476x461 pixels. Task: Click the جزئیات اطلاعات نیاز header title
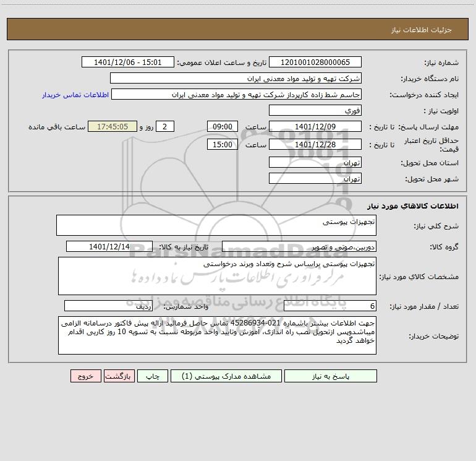tap(421, 30)
